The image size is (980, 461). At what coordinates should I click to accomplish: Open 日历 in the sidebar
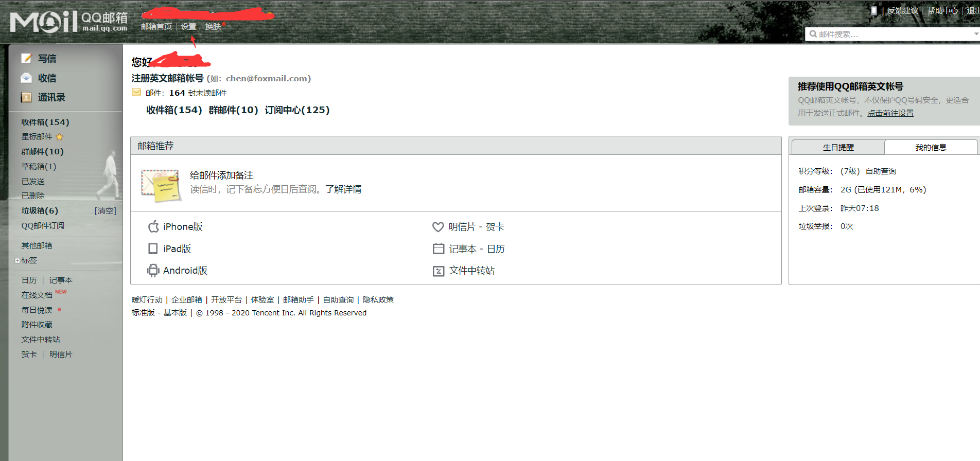coord(29,280)
